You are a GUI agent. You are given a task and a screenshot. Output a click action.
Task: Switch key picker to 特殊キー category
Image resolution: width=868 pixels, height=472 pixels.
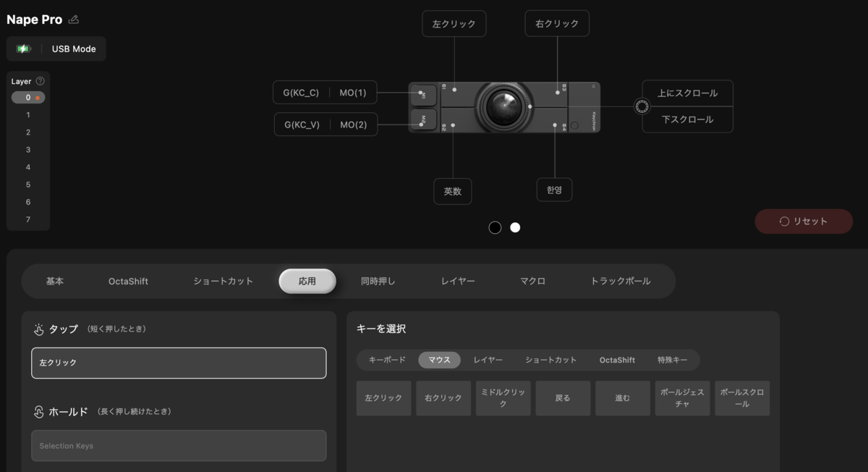673,360
